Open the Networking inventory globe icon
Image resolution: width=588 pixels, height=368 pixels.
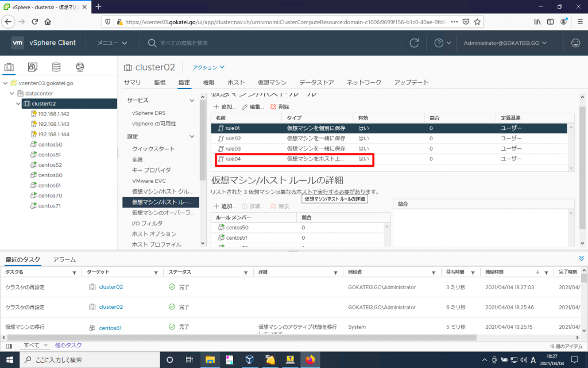pos(79,67)
